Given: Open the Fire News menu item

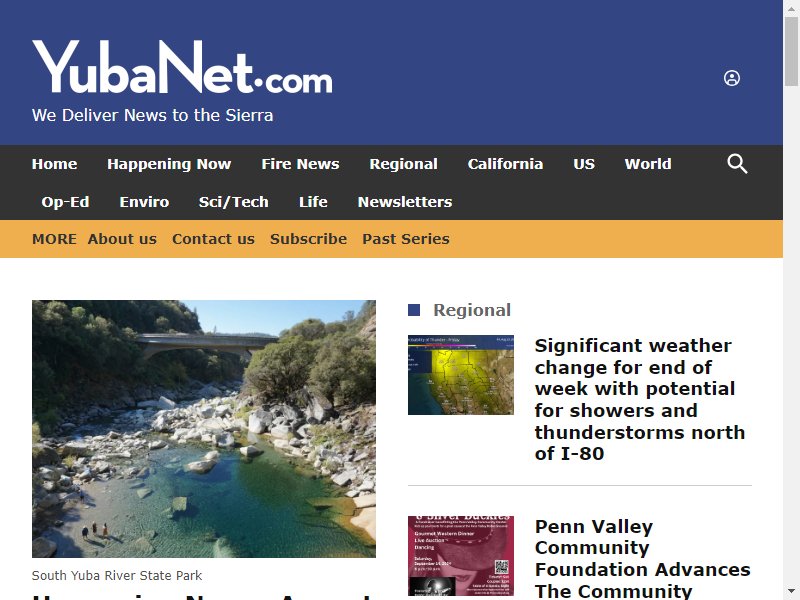Looking at the screenshot, I should tap(300, 164).
